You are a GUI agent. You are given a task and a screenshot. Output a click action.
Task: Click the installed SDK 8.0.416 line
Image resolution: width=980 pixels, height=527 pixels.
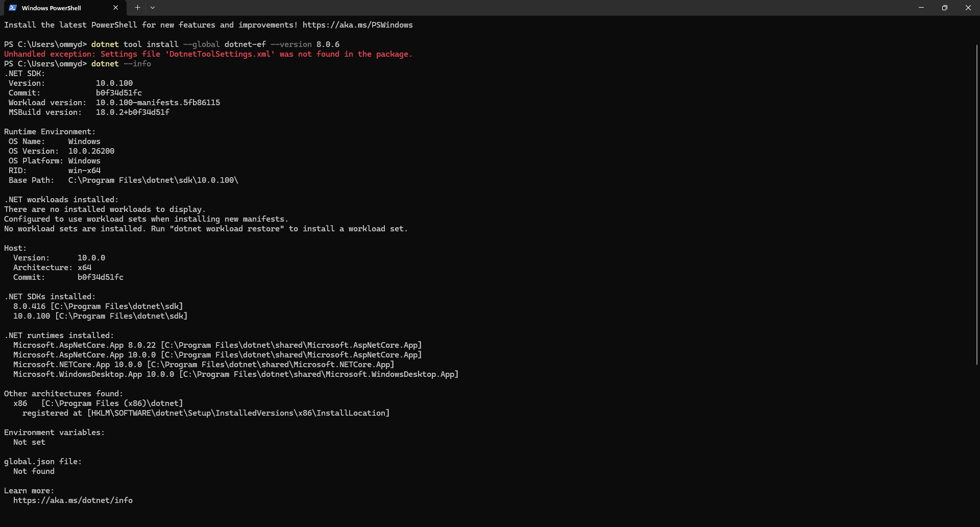(98, 306)
